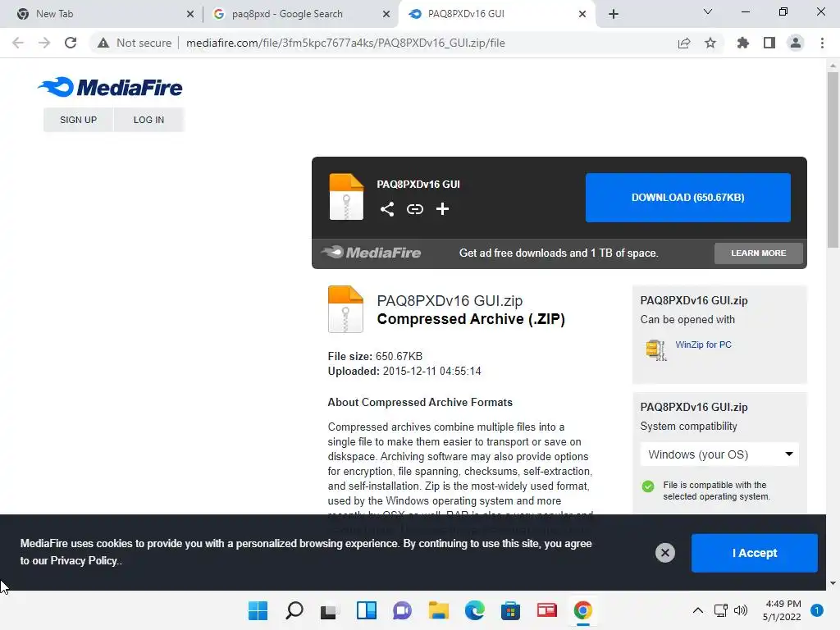
Task: Click the 'File size: 650.67KB' text
Action: point(375,356)
